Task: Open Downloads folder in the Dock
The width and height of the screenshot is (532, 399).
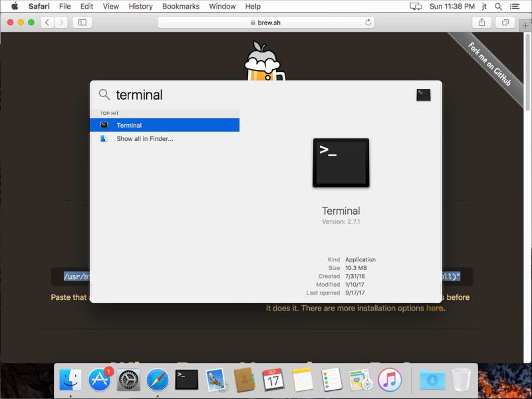Action: pyautogui.click(x=432, y=380)
